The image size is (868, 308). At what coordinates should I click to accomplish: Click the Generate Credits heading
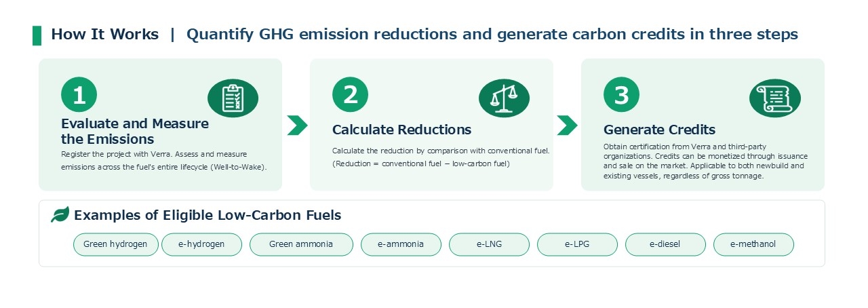click(x=659, y=130)
